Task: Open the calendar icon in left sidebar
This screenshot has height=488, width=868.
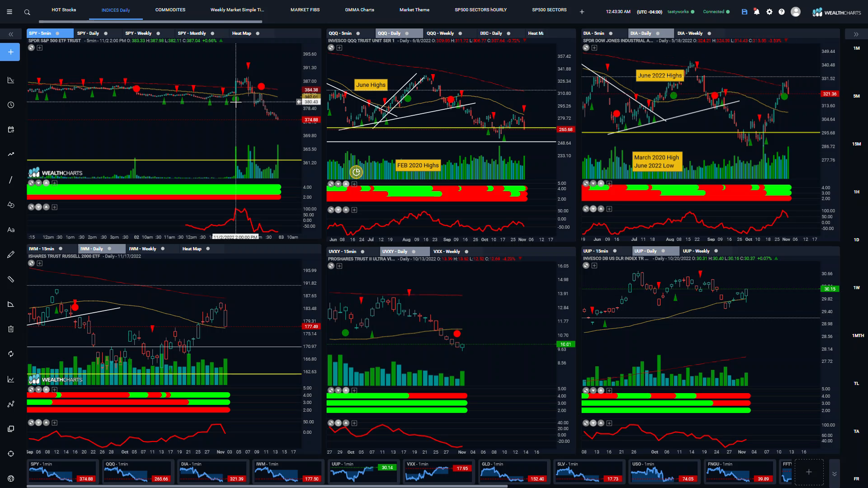Action: pyautogui.click(x=11, y=130)
